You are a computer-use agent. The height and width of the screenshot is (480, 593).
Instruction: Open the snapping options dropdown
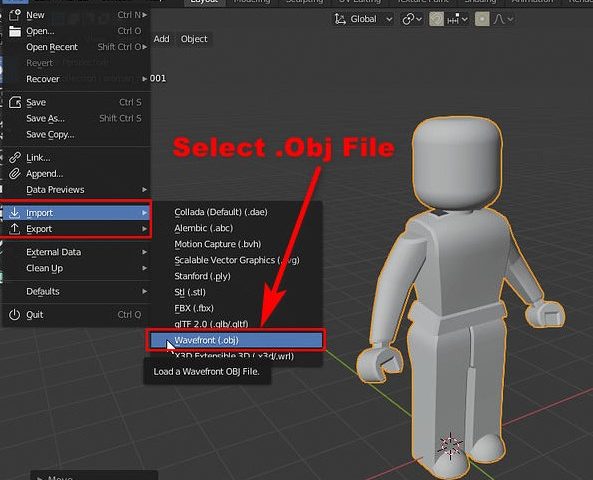point(457,19)
